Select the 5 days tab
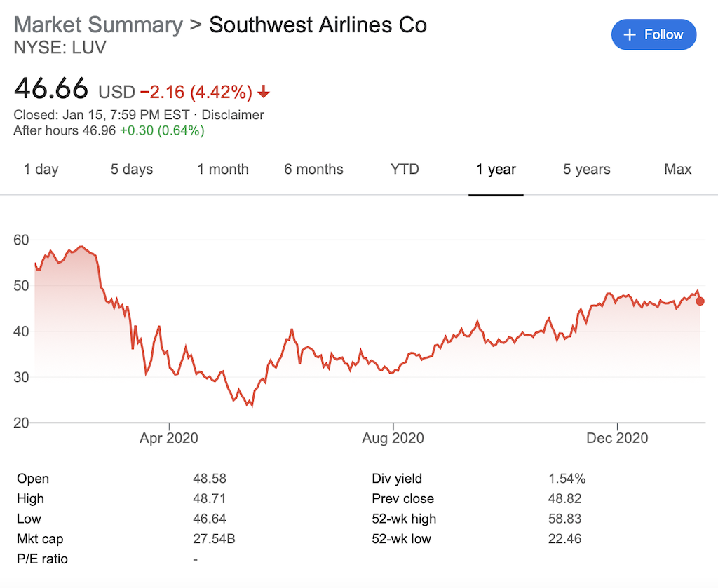 [132, 169]
